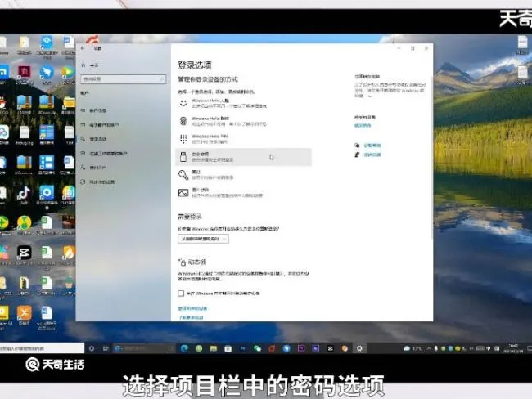Open Cortana circle on taskbar
Screen dimensions: 532x399
(92, 348)
